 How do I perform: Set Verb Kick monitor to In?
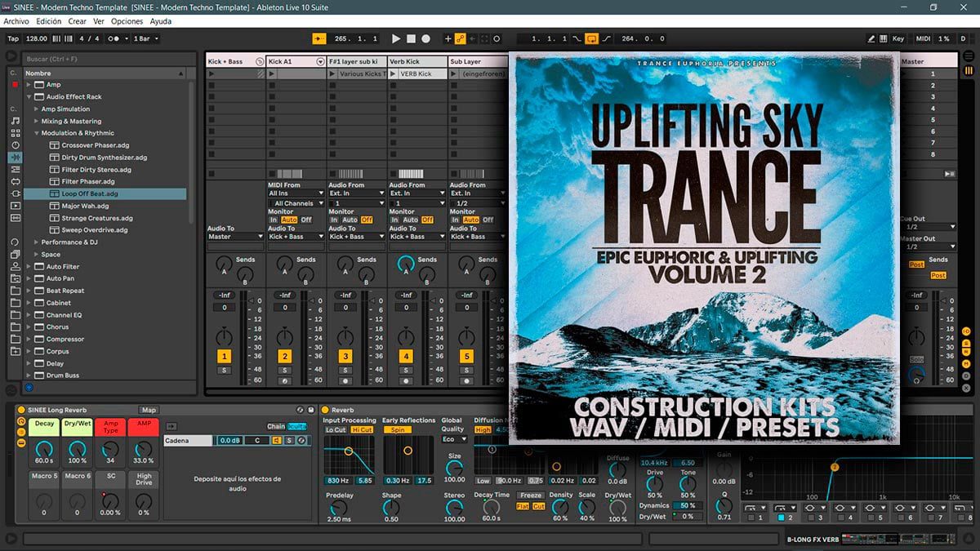[x=394, y=220]
